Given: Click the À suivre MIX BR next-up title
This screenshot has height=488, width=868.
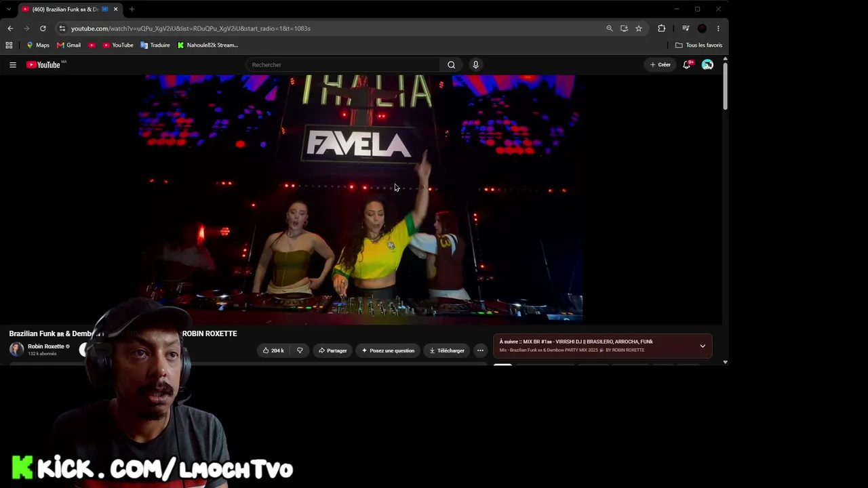Looking at the screenshot, I should coord(576,342).
